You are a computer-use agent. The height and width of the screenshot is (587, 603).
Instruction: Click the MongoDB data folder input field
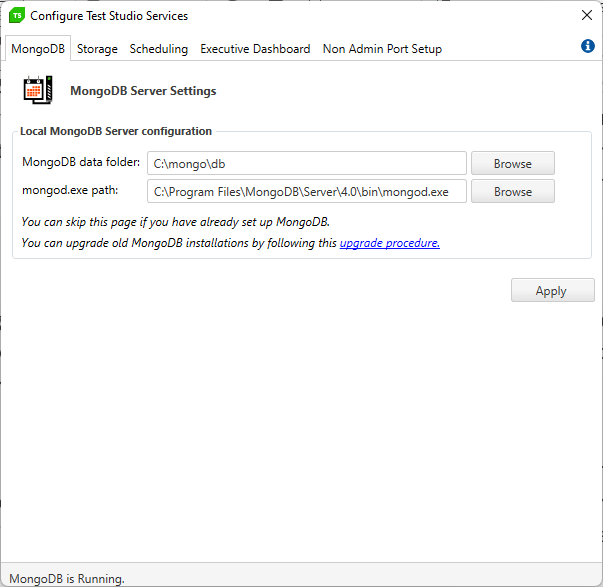[x=306, y=163]
